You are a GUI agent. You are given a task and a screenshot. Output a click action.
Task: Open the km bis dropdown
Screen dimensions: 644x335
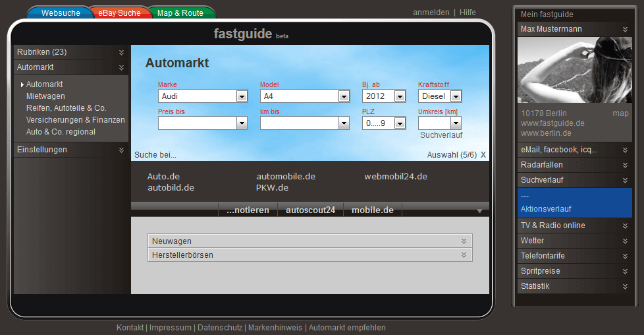305,123
